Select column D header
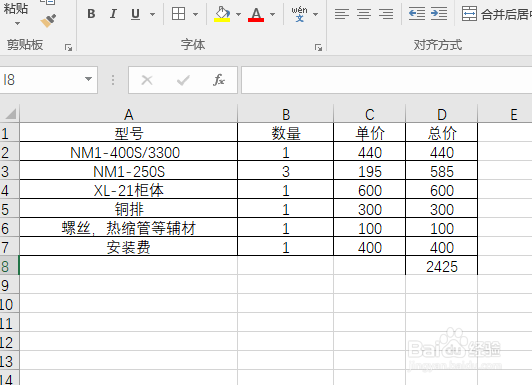The width and height of the screenshot is (532, 385). 441,114
